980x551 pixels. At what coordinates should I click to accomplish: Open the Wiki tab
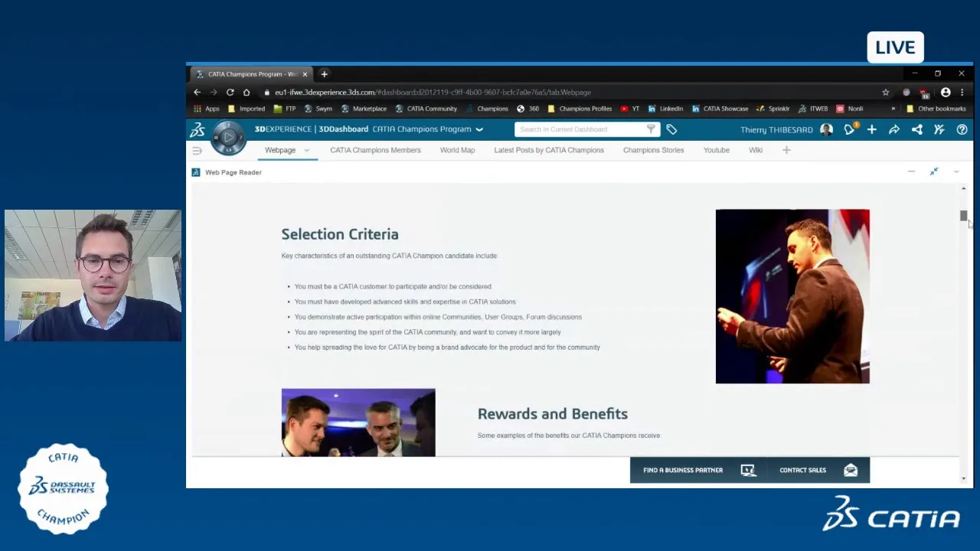pyautogui.click(x=756, y=150)
